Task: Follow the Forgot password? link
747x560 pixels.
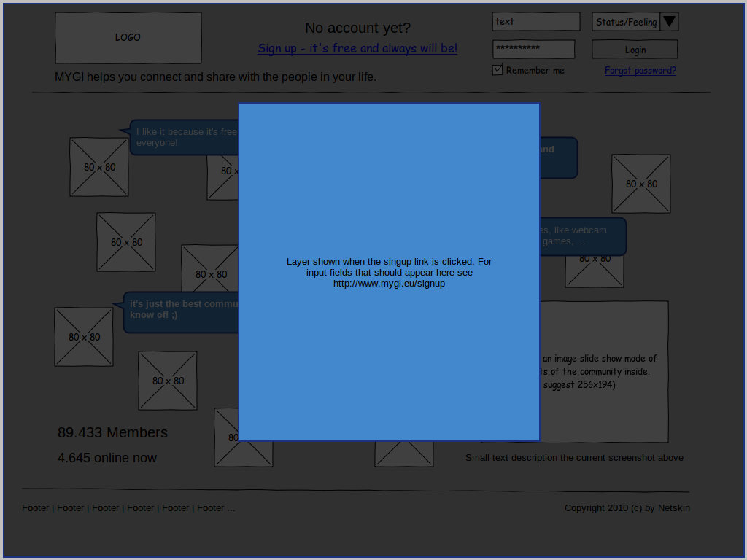Action: pos(640,71)
